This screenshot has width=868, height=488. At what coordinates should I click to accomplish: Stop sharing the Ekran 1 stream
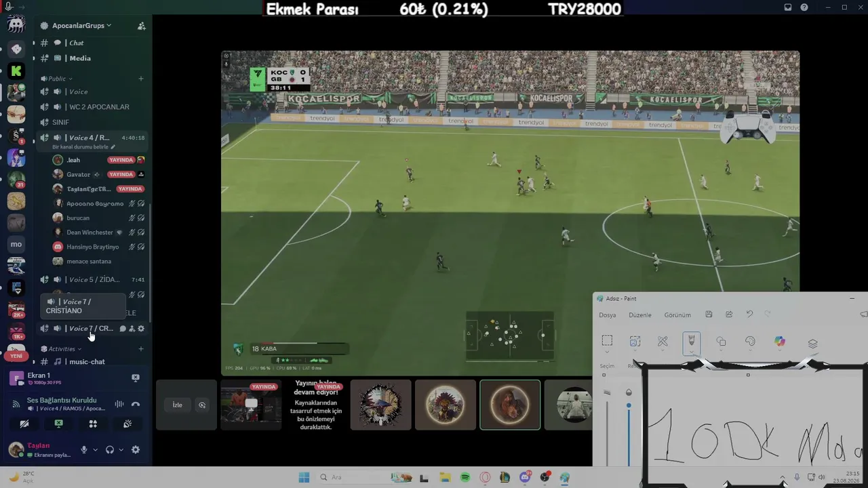tap(136, 378)
